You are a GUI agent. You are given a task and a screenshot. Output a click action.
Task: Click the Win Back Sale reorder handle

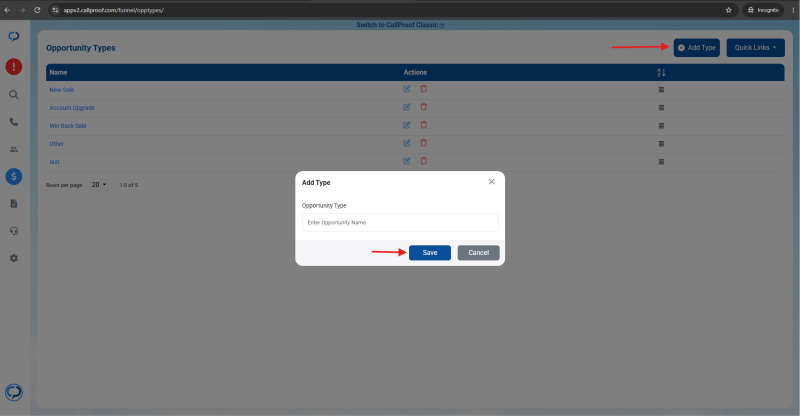coord(661,126)
